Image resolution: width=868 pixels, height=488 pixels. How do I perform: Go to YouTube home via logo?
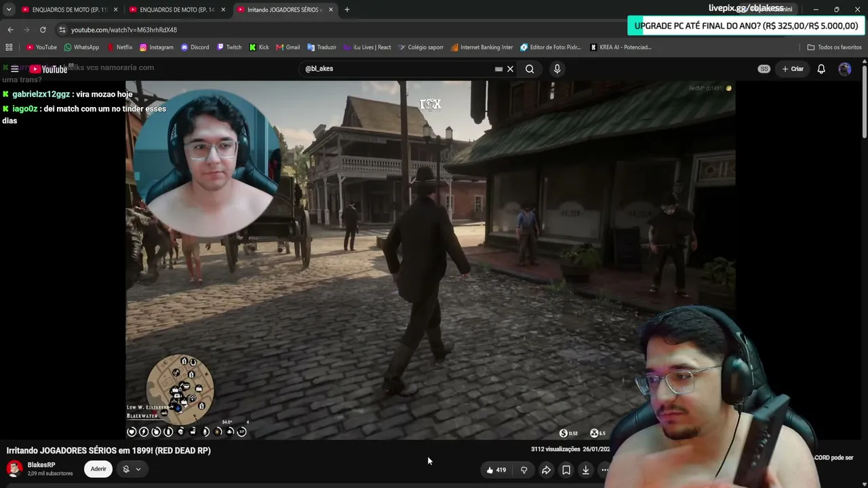coord(48,69)
